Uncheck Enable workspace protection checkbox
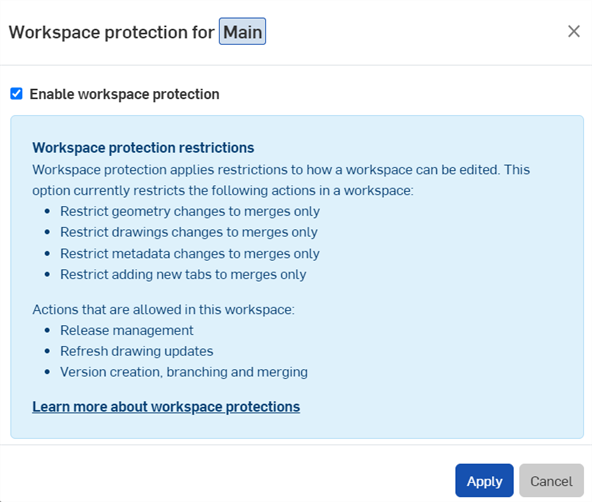Image resolution: width=592 pixels, height=502 pixels. [16, 94]
